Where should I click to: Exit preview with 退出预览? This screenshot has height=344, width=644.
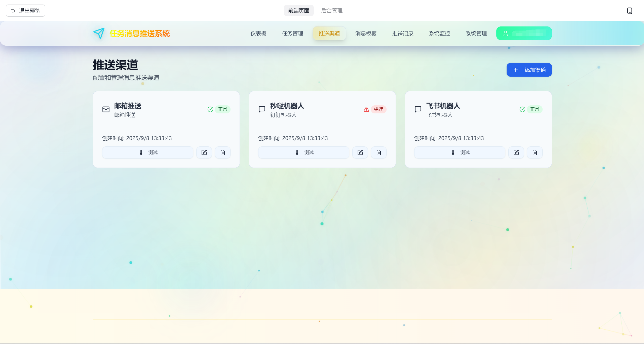point(26,11)
